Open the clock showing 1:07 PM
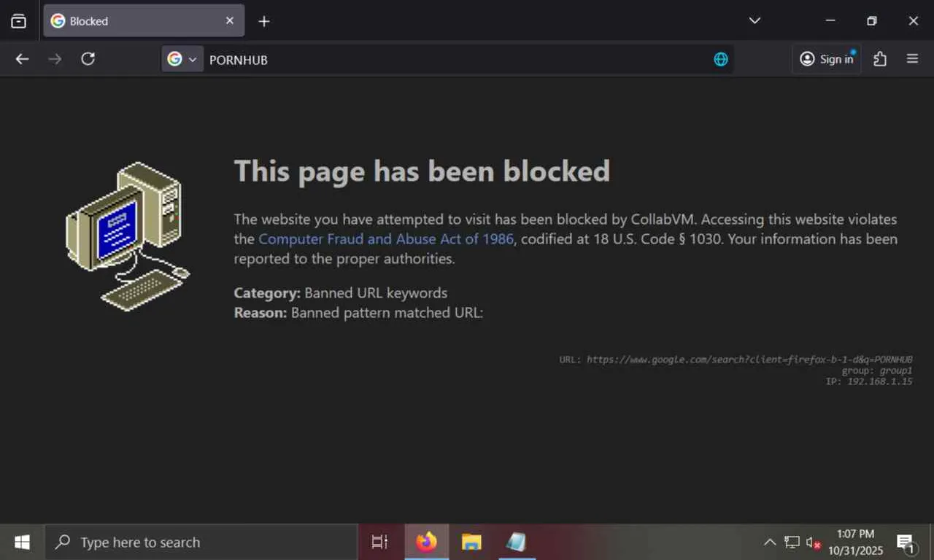Viewport: 934px width, 560px height. coord(855,542)
